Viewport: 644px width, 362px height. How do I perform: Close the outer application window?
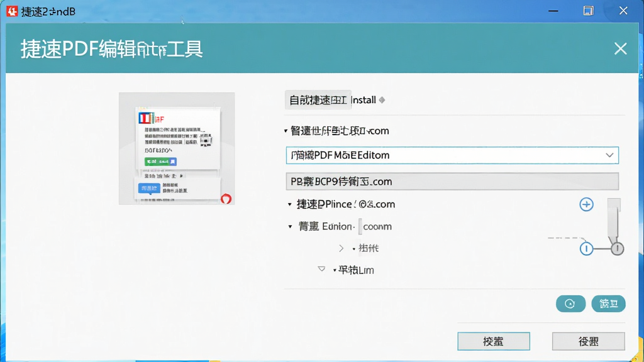pos(623,11)
